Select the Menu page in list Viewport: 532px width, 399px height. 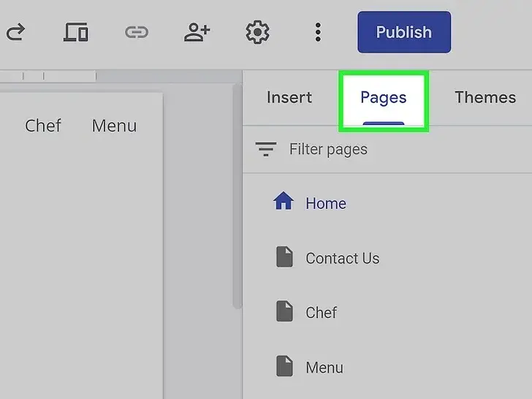click(324, 368)
